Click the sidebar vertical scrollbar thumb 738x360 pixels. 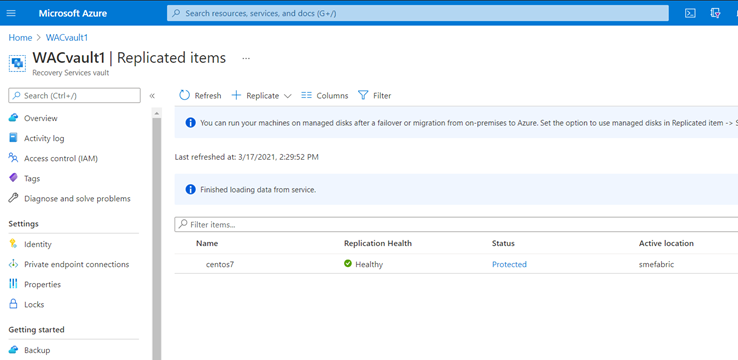(157, 238)
